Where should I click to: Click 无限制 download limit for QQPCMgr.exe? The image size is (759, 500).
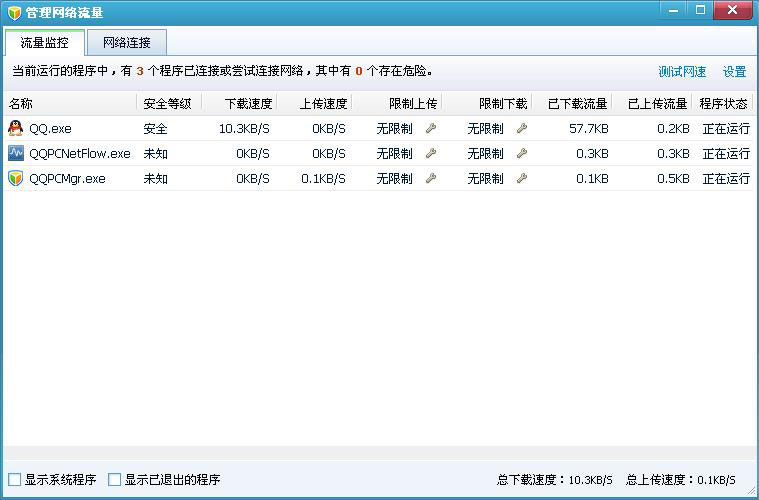pyautogui.click(x=485, y=179)
